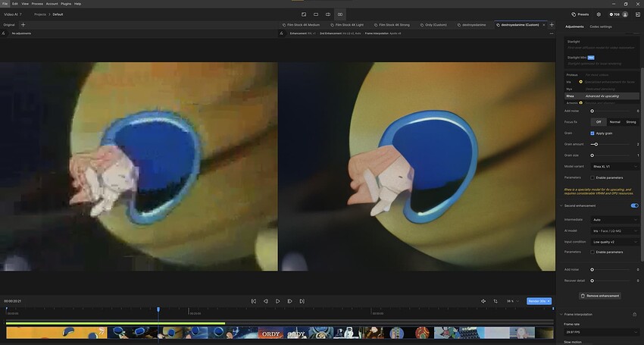Toggle the Apply grain checkbox
This screenshot has width=644, height=345.
(592, 133)
